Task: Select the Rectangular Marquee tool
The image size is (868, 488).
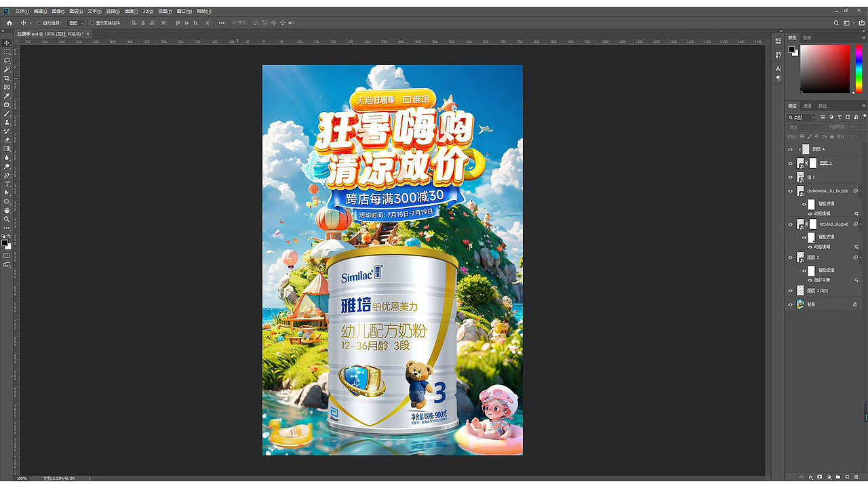Action: point(7,52)
